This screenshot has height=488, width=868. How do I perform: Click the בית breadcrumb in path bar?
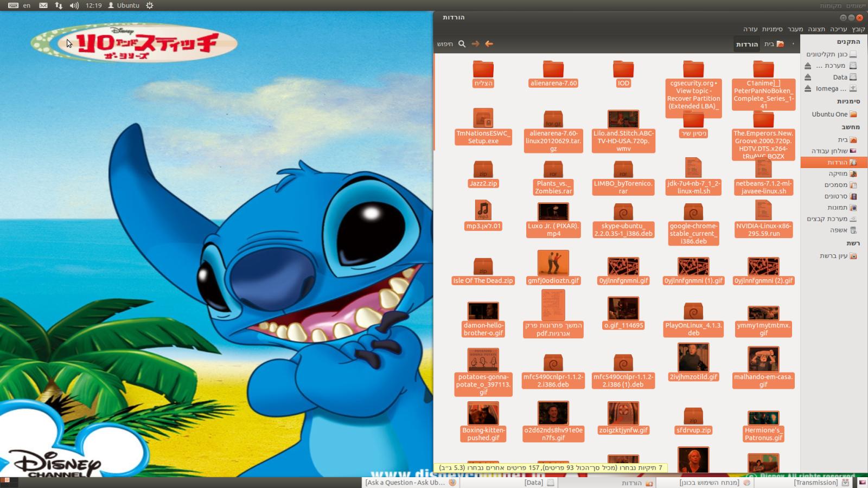tap(774, 44)
